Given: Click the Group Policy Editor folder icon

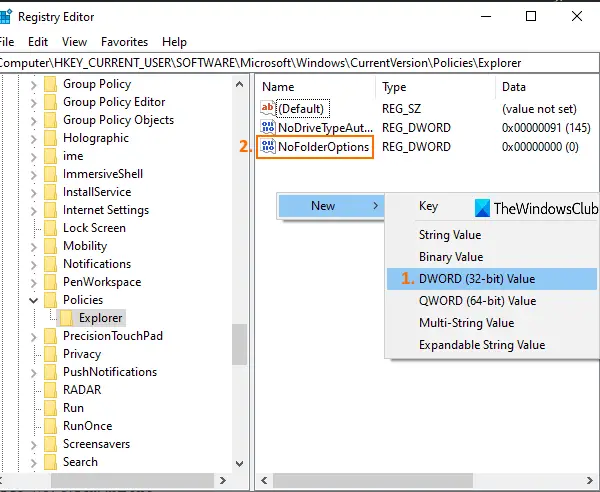Looking at the screenshot, I should point(51,102).
